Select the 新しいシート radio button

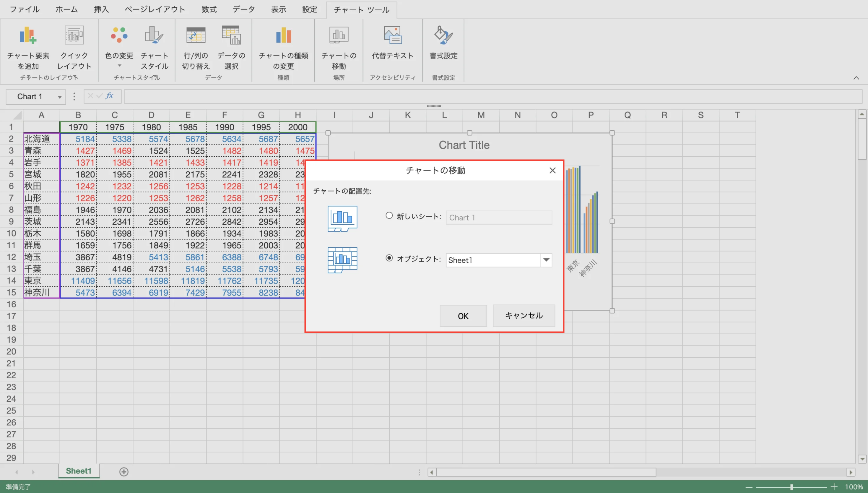tap(389, 216)
